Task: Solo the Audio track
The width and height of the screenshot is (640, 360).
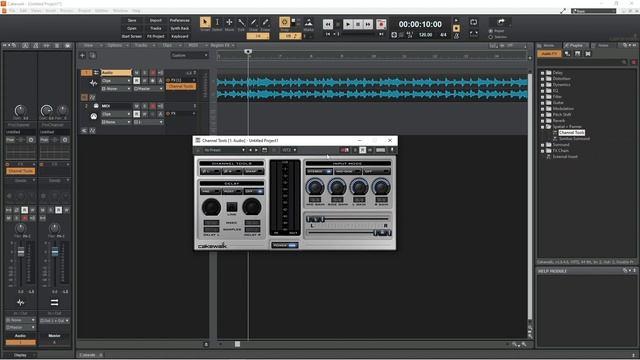Action: click(144, 73)
